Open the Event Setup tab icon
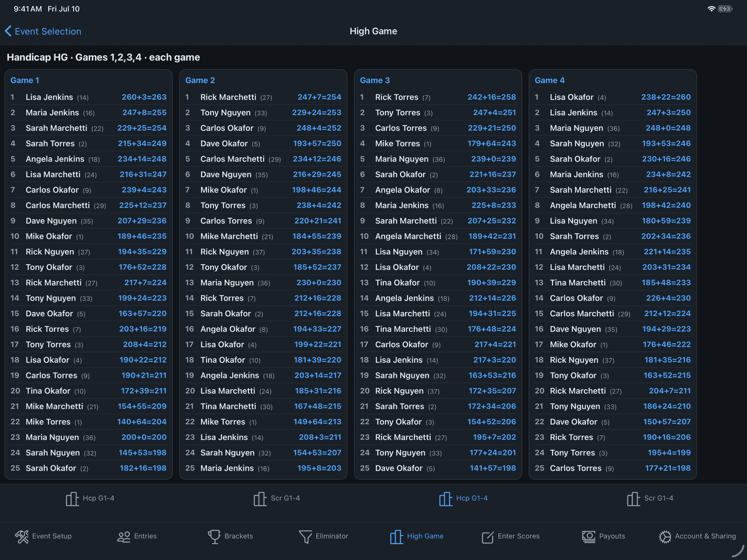The image size is (747, 560). point(22,537)
